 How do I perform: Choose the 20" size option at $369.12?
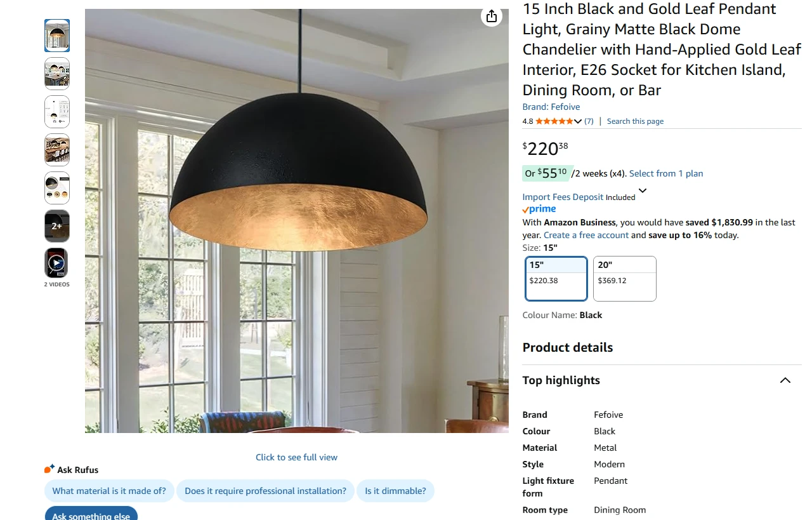pos(625,278)
